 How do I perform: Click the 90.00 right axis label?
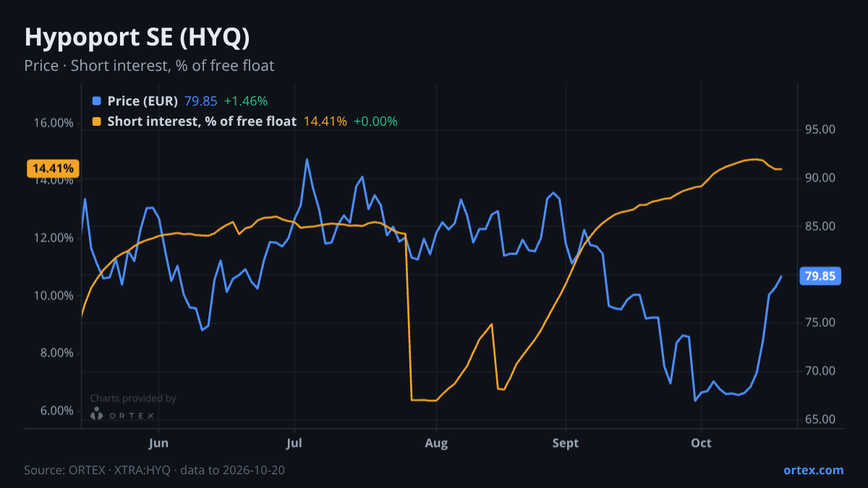(x=820, y=179)
